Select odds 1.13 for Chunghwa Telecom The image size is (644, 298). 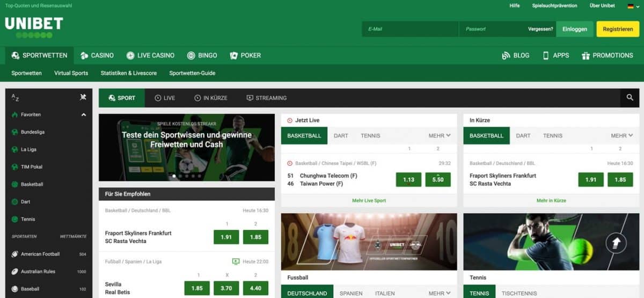[408, 180]
